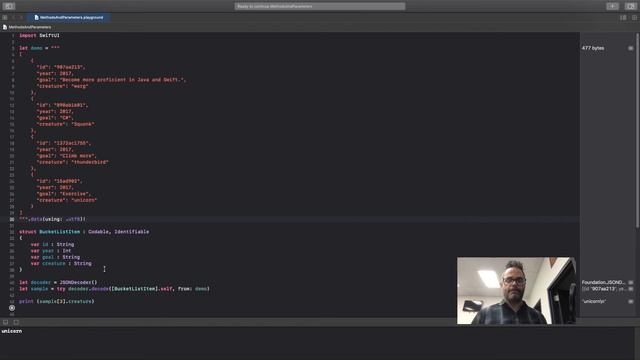Show result for the unicorn output row

[631, 302]
